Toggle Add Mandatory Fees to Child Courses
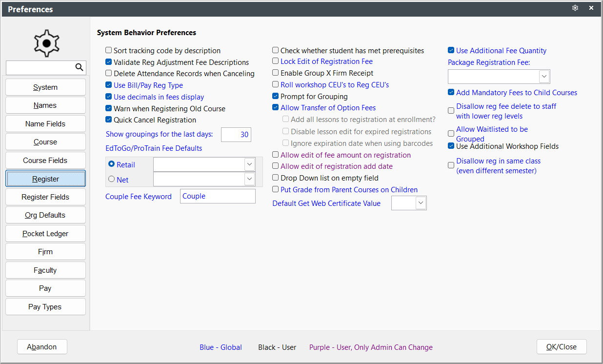Viewport: 603px width, 364px height. 451,92
